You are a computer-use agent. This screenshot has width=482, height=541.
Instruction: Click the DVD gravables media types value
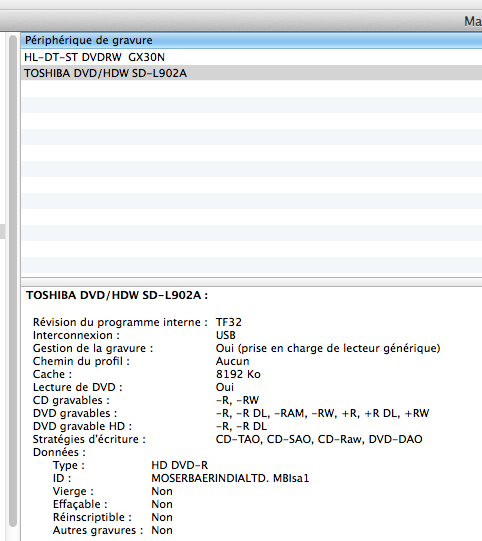tap(322, 413)
